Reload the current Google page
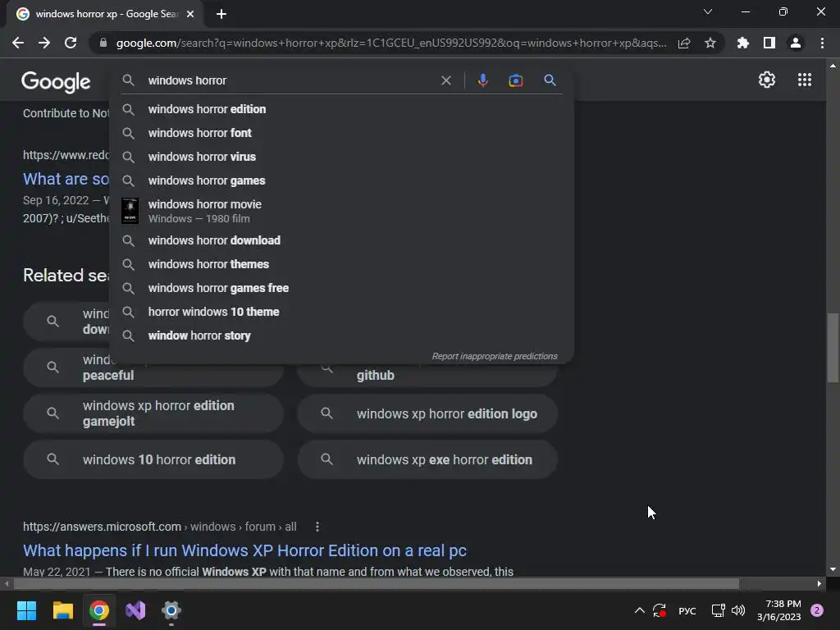This screenshot has height=630, width=840. 71,43
